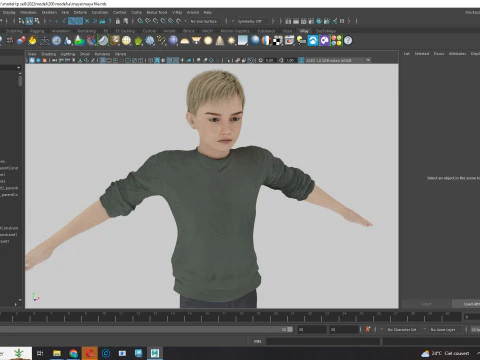480x360 pixels.
Task: Click on the animation time slider
Action: tap(230, 317)
